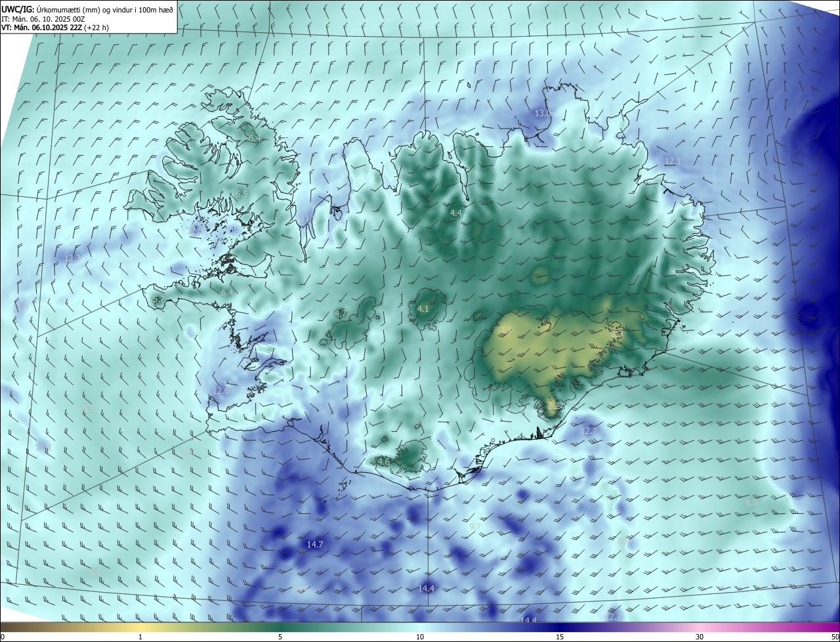Click the '14.7' value over the southwest ocean
The height and width of the screenshot is (642, 840).
pyautogui.click(x=315, y=545)
